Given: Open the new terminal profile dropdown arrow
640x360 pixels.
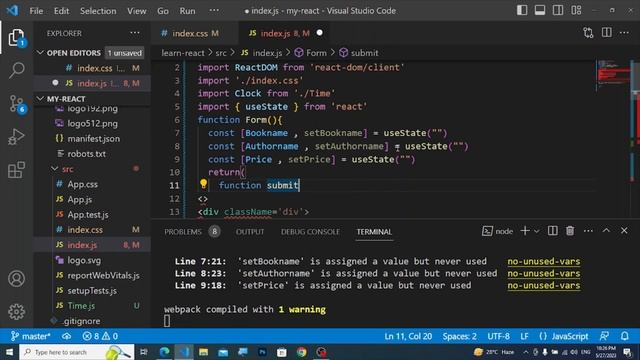Looking at the screenshot, I should [x=537, y=231].
